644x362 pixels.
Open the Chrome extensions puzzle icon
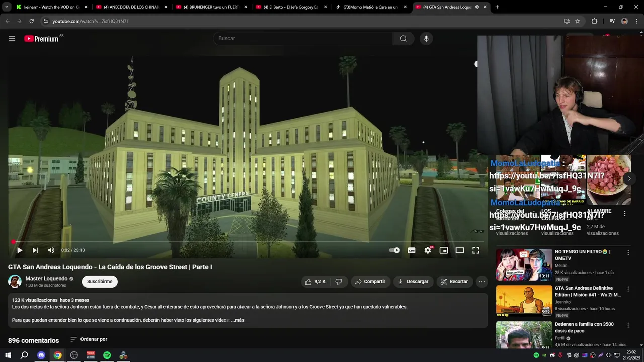pyautogui.click(x=595, y=21)
